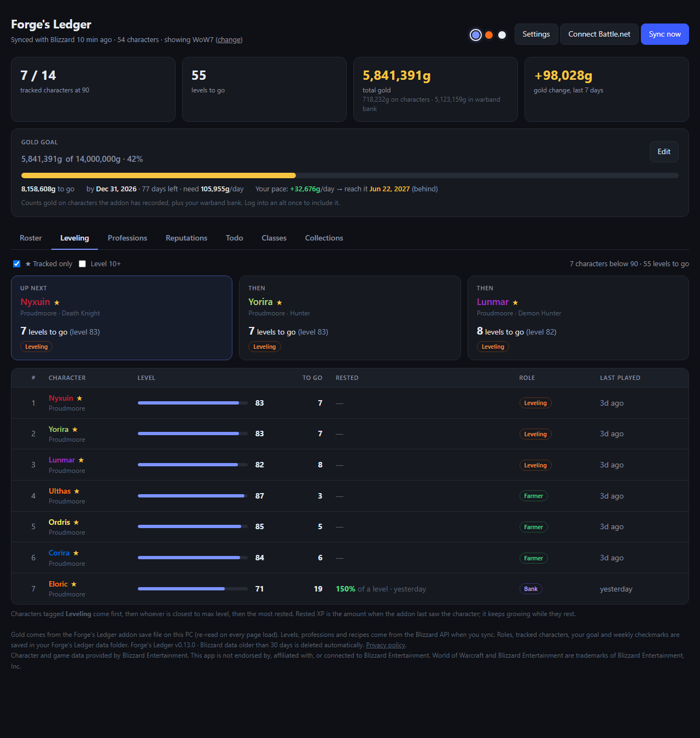Click Connect Battle.net button
Screen dimensions: 700x738
pos(599,34)
